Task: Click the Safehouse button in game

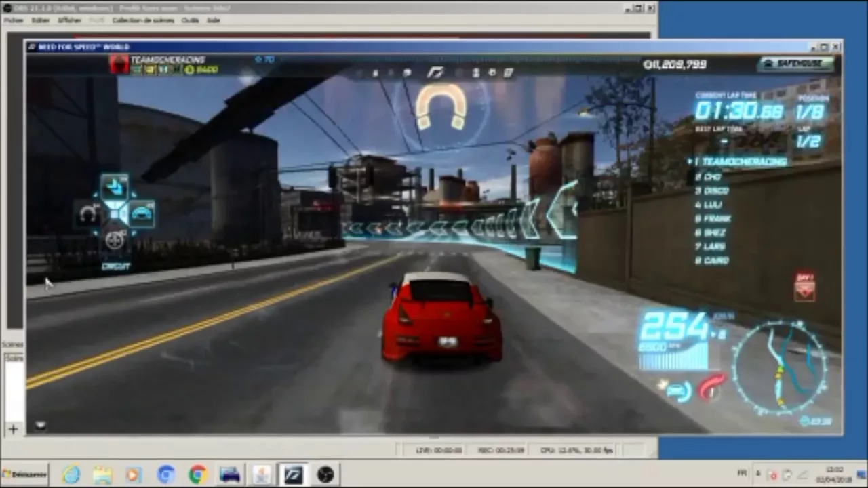Action: [796, 64]
